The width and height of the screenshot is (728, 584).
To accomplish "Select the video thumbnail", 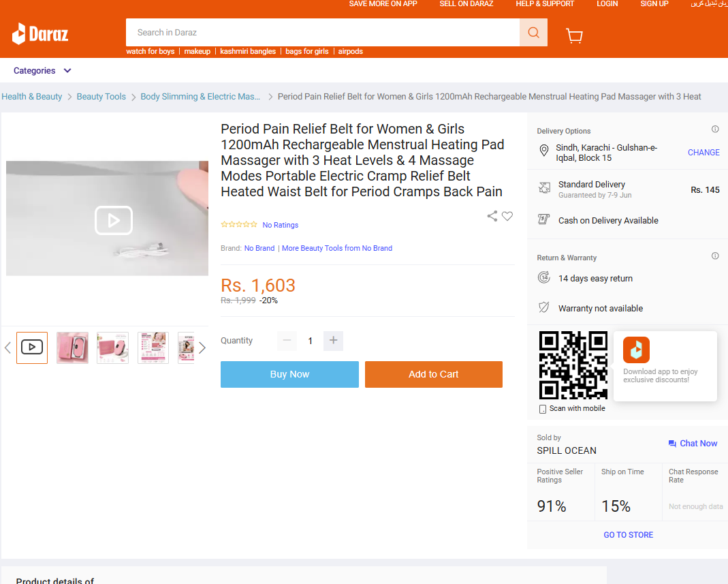I will pos(32,348).
